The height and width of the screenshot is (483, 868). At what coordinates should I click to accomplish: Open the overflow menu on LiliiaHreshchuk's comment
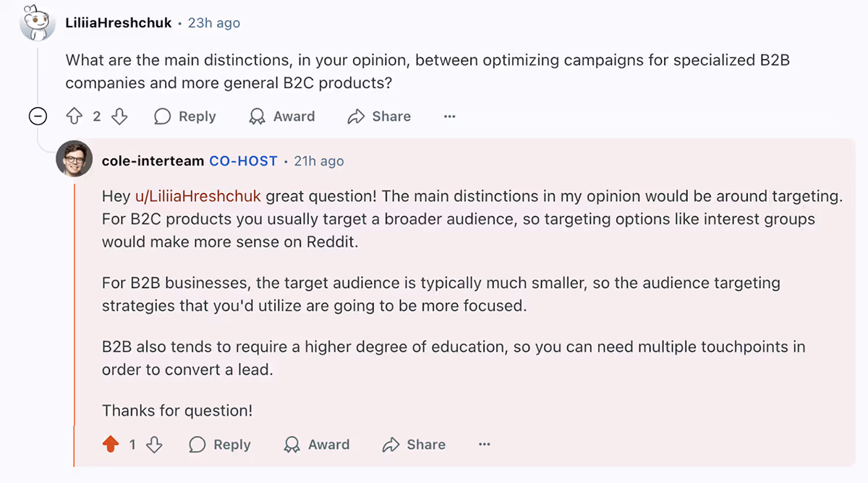[449, 116]
